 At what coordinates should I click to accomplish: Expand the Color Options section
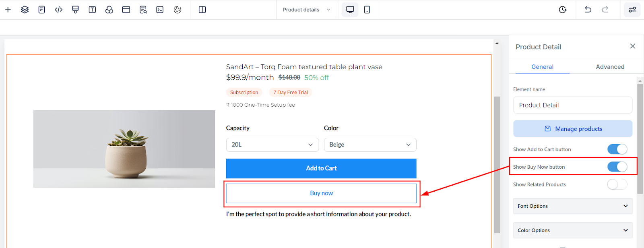572,230
